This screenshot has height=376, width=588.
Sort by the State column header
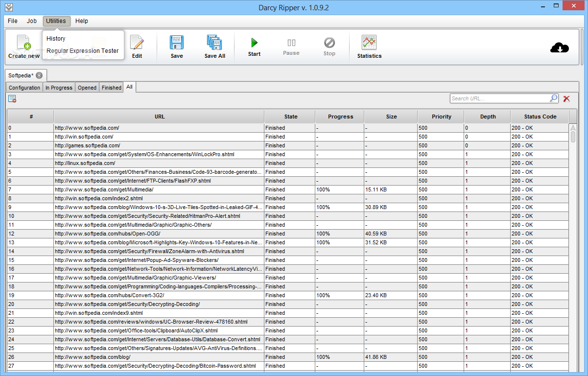(x=291, y=117)
